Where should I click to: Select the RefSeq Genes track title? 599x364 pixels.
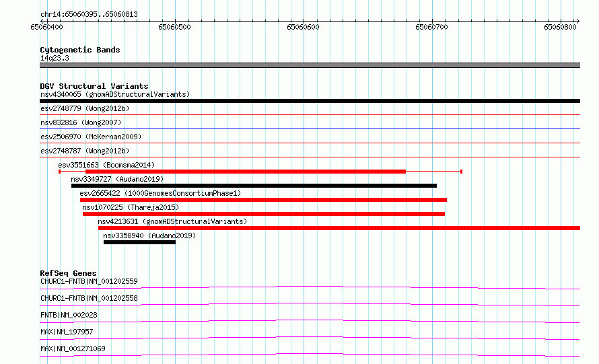point(69,273)
